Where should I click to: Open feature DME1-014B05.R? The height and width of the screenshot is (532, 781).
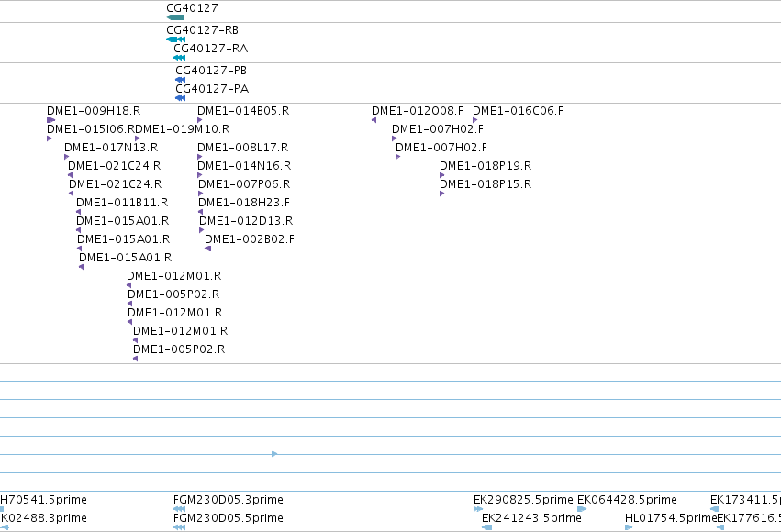tap(243, 110)
